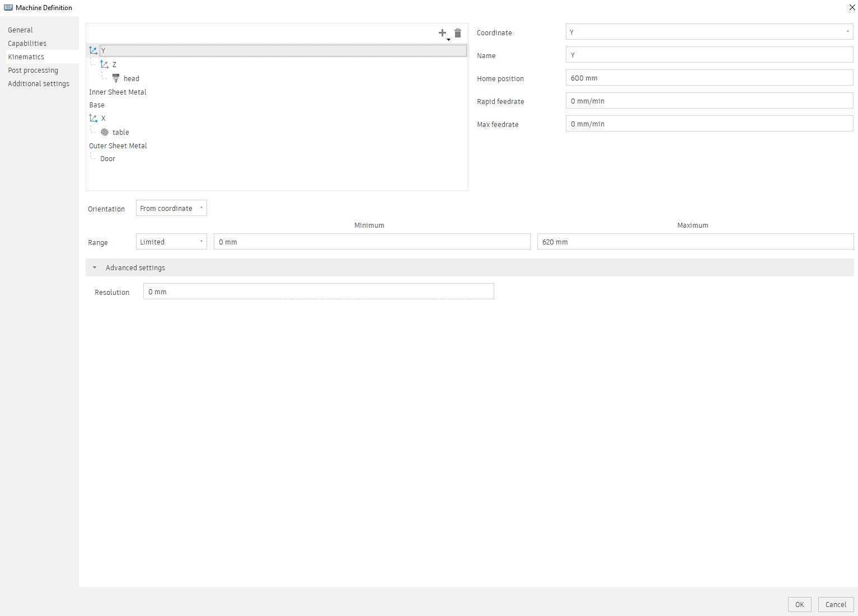This screenshot has width=858, height=616.
Task: Open the add button dropdown arrow
Action: [448, 40]
